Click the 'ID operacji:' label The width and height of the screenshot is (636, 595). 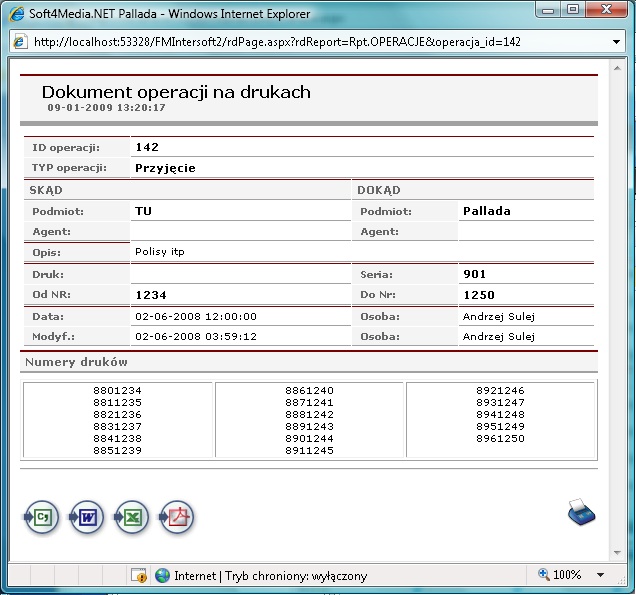(66, 148)
